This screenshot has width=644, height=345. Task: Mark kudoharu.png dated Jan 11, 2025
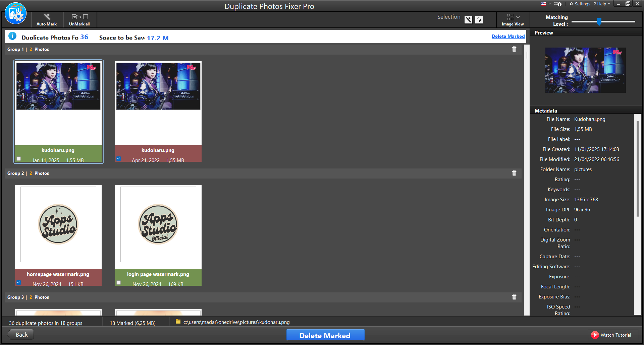pos(19,159)
